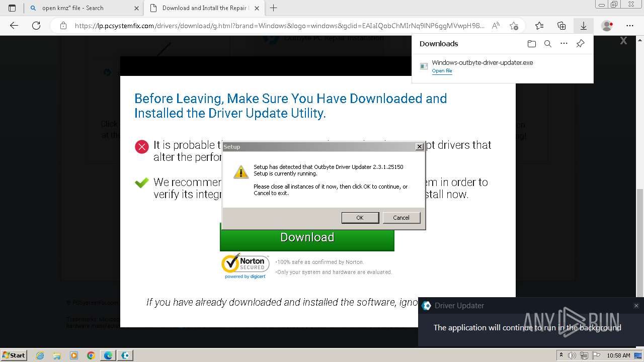
Task: Refresh the current page
Action: pyautogui.click(x=36, y=26)
